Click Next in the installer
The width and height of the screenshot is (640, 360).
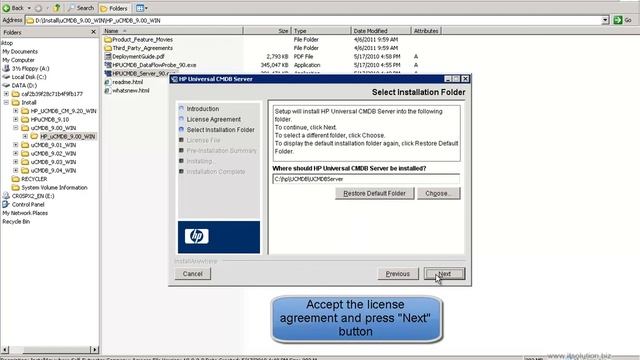444,274
